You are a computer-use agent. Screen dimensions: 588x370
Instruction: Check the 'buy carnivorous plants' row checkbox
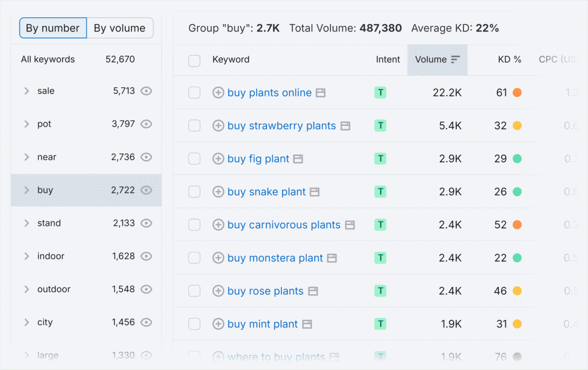194,225
